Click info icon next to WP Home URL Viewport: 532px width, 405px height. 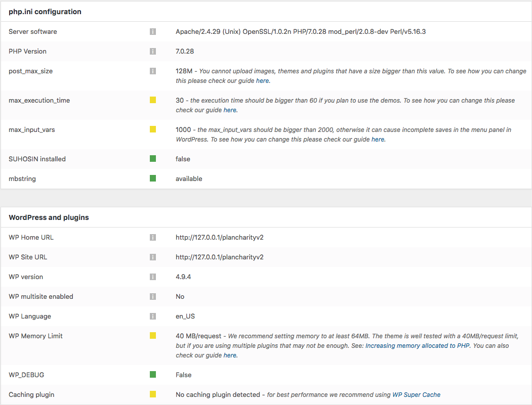point(153,237)
